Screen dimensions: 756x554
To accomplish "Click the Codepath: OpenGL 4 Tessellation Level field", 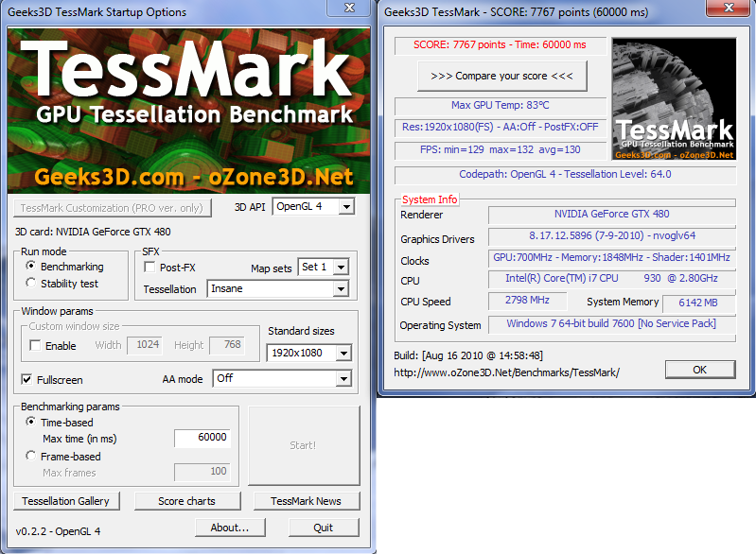I will (x=565, y=174).
